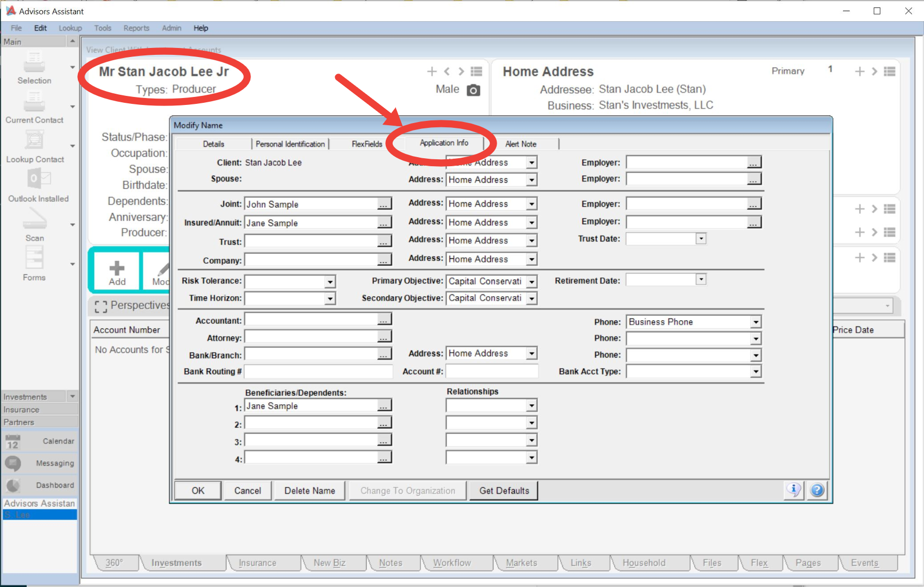Image resolution: width=924 pixels, height=587 pixels.
Task: Collapse the Main sidebar section arrow
Action: click(x=72, y=41)
